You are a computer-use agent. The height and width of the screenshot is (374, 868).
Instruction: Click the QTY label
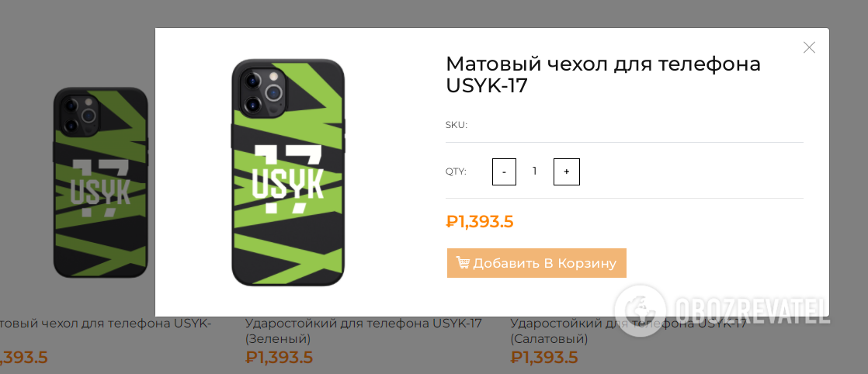click(x=456, y=171)
